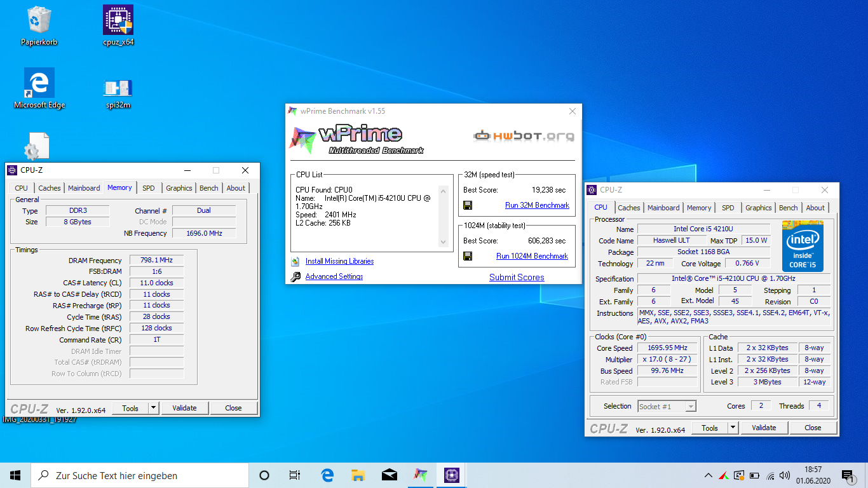Select the Microsoft Edge desktop shortcut
868x488 pixels.
pyautogui.click(x=39, y=88)
